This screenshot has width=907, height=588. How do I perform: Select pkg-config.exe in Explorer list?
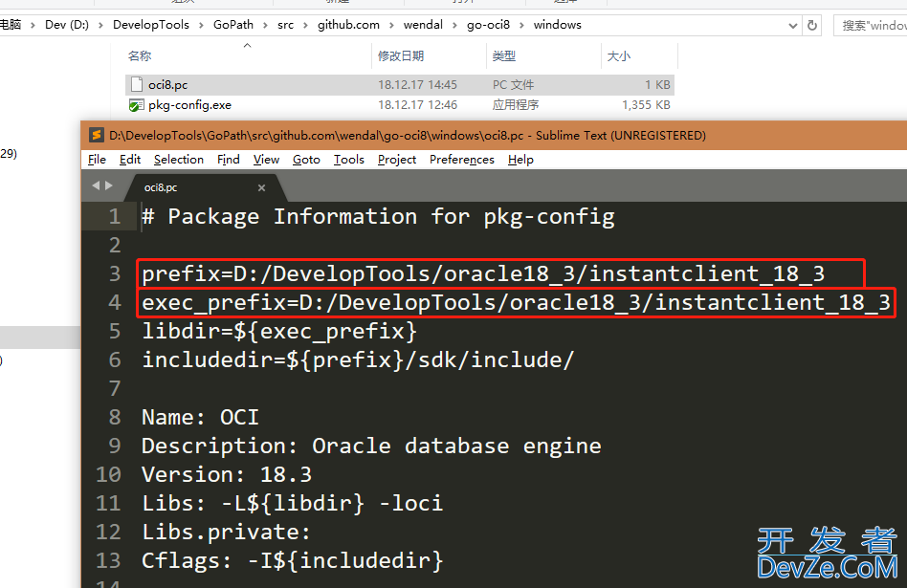point(399,105)
